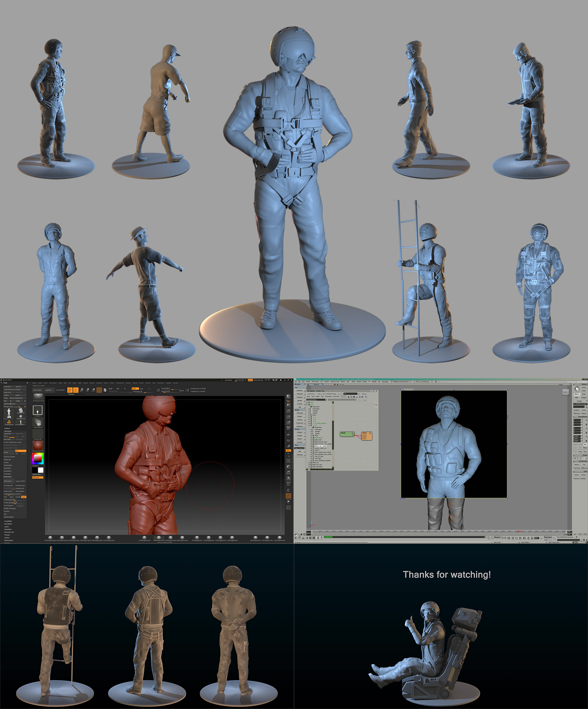The width and height of the screenshot is (588, 709).
Task: Toggle the Smt option next to Divide
Action: [21, 451]
